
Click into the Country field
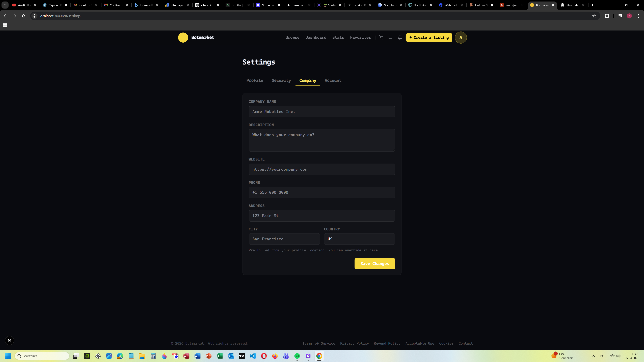coord(359,239)
